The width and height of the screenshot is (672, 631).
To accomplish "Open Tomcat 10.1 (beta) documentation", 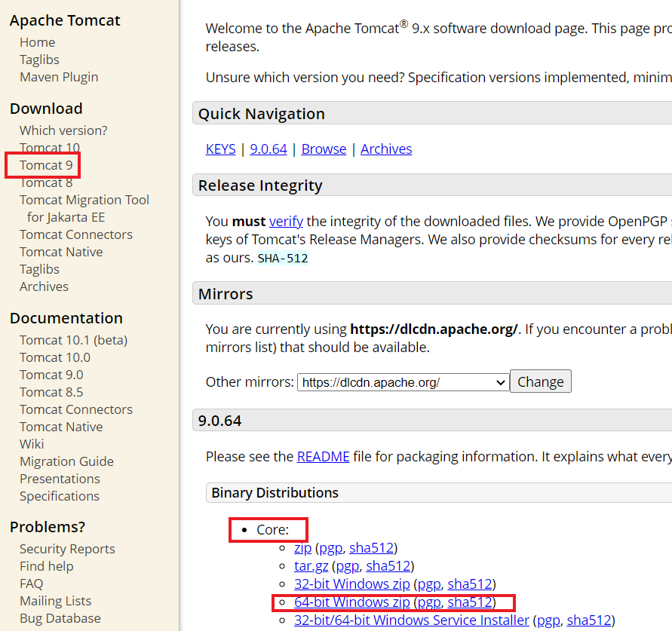I will point(74,340).
